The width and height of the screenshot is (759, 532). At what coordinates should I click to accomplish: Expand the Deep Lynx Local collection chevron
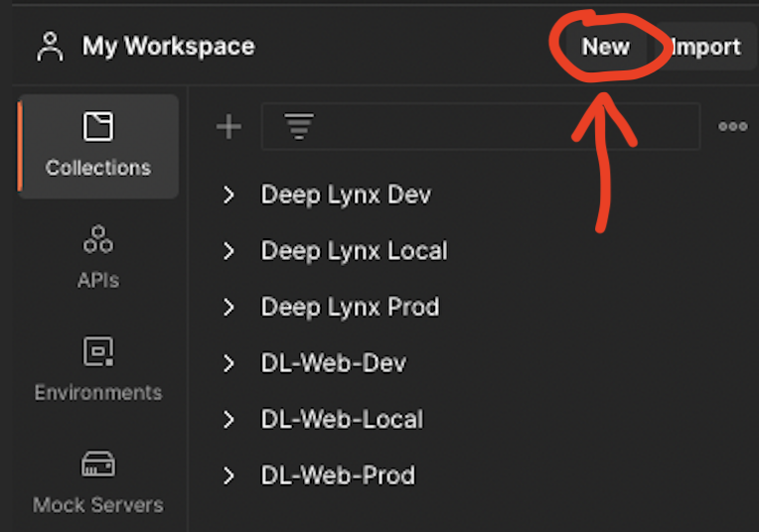click(228, 251)
